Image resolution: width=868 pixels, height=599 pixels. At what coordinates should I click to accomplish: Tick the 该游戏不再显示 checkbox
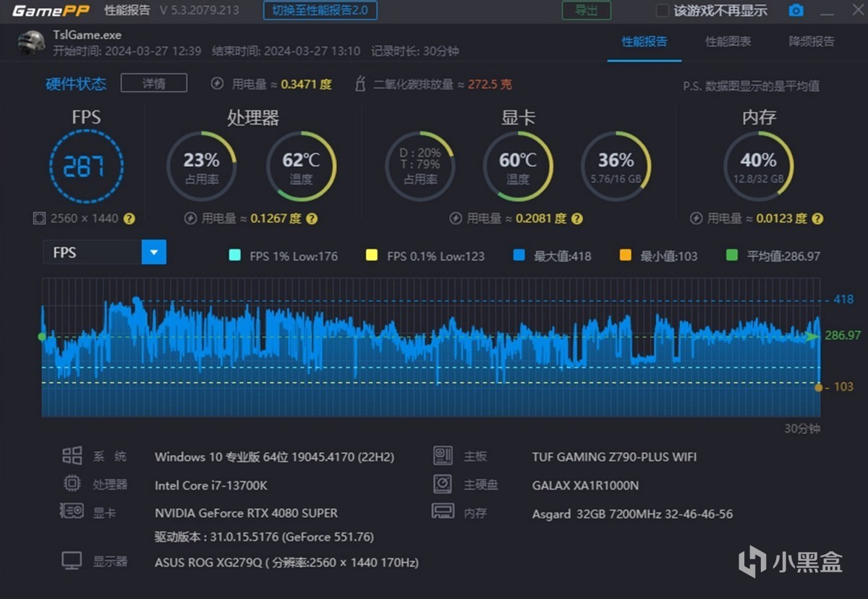coord(662,11)
